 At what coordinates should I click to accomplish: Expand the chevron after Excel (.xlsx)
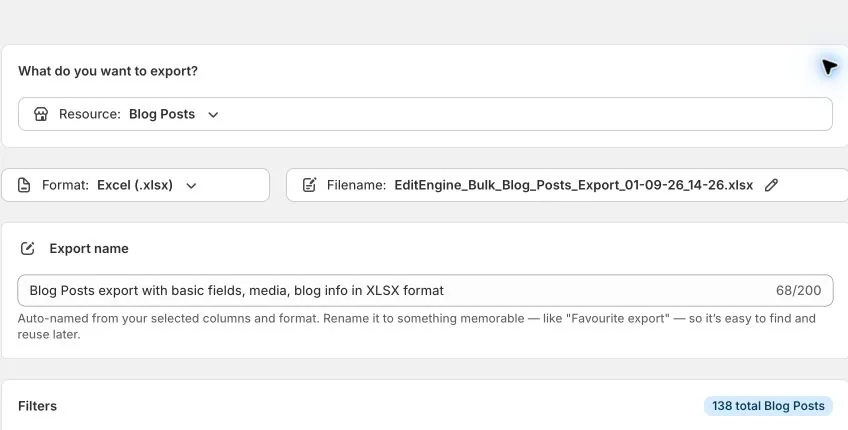tap(191, 186)
